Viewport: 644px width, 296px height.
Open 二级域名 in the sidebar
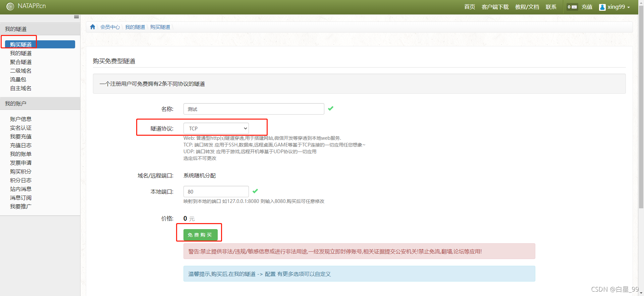(x=21, y=71)
